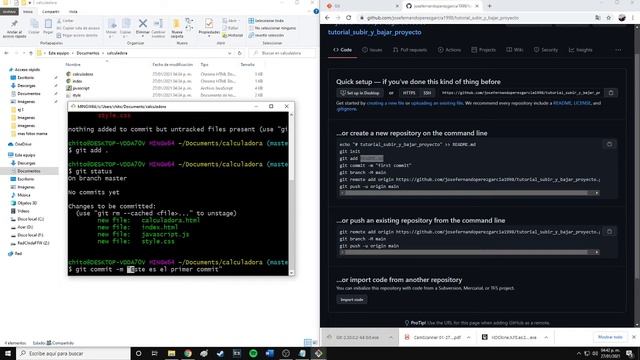Open Propiedades in the Explorer ribbon
The width and height of the screenshot is (640, 360).
point(209,27)
